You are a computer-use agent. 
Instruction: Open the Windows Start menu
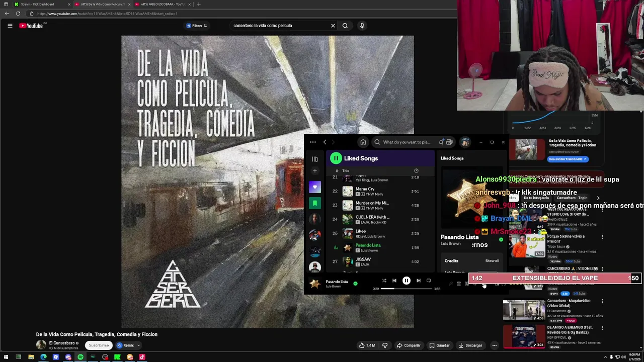coord(6,357)
